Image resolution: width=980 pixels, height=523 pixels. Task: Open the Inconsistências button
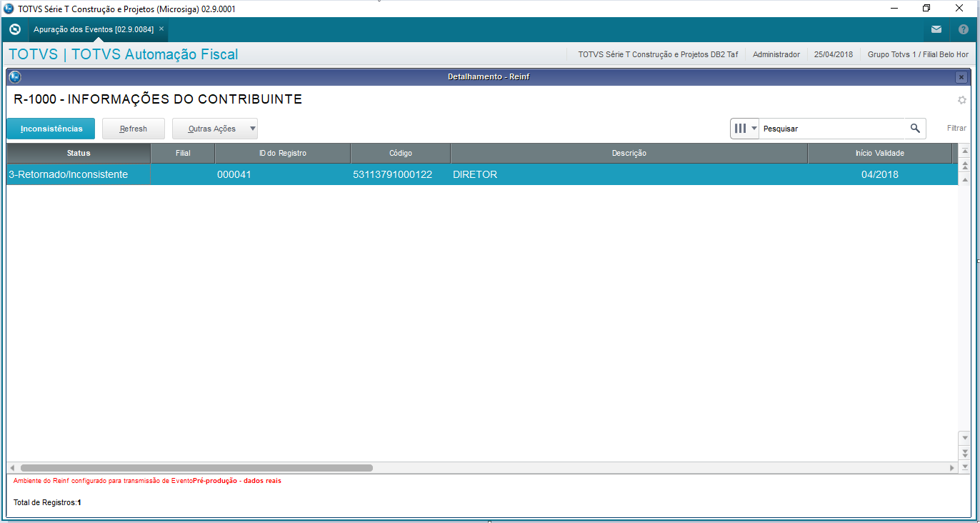[x=51, y=129]
